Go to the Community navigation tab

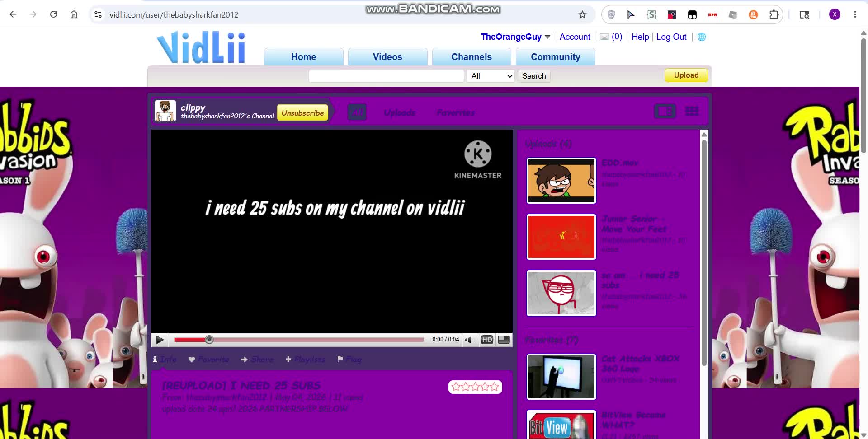556,57
